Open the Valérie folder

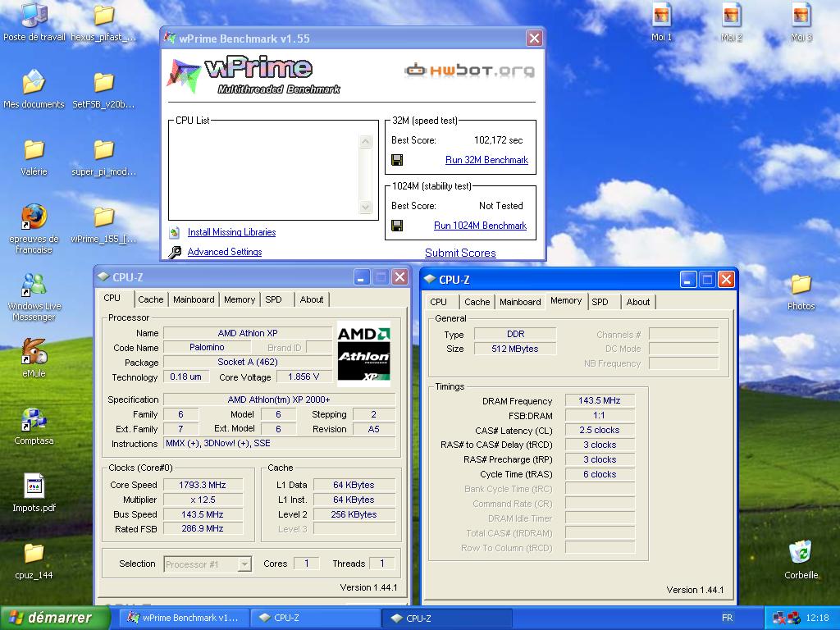click(x=34, y=149)
